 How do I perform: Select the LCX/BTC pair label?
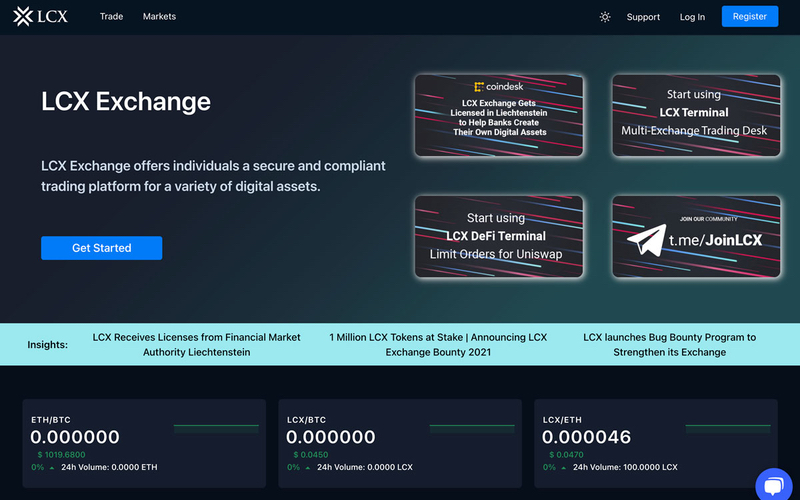tap(306, 420)
